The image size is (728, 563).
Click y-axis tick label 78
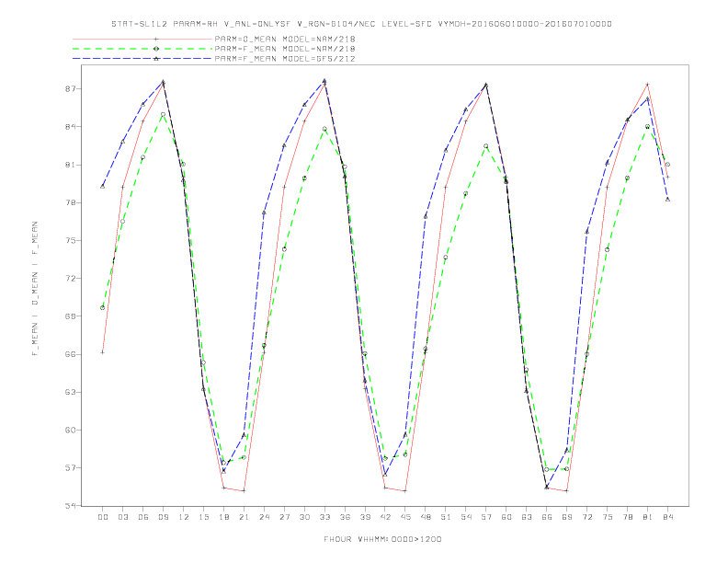pos(71,202)
